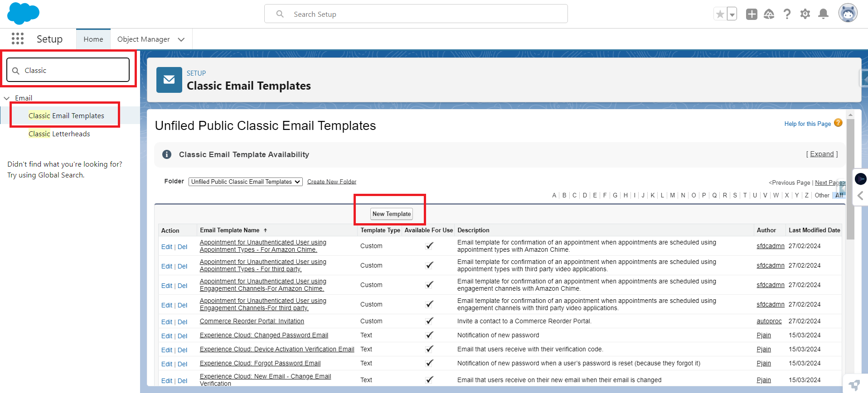Click the round dark widget icon at right edge
This screenshot has width=868, height=393.
point(860,179)
